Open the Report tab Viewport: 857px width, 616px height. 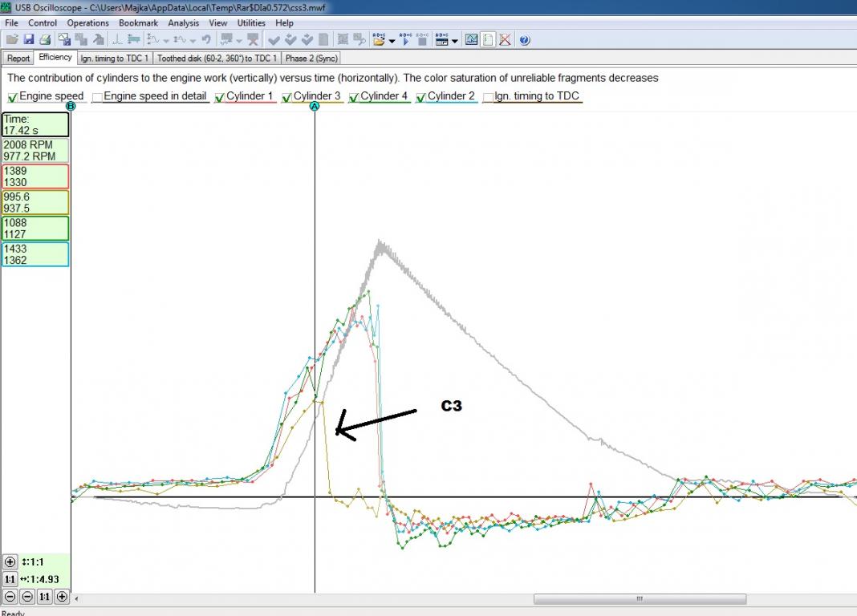[18, 58]
